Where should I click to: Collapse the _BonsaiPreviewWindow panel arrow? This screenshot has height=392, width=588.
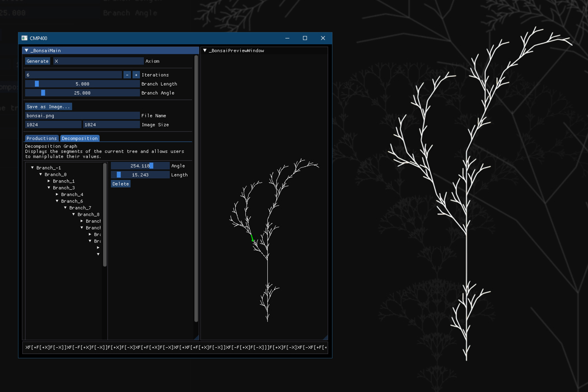(x=205, y=50)
